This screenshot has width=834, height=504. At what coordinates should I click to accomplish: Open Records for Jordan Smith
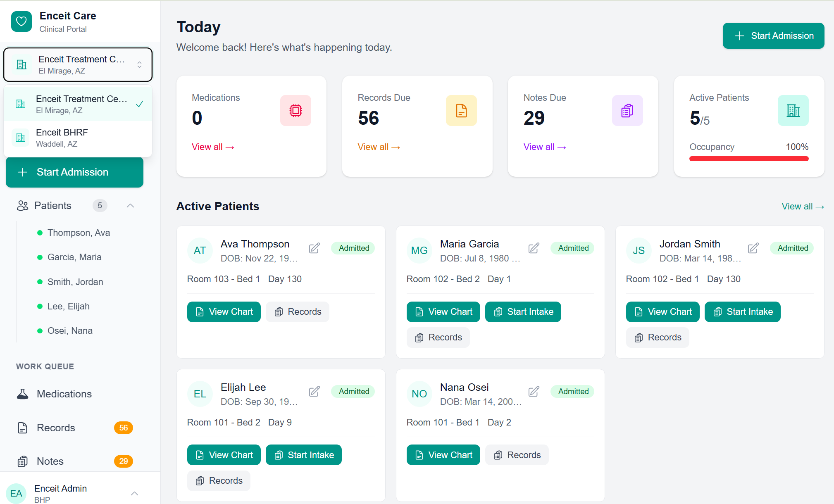(x=658, y=338)
